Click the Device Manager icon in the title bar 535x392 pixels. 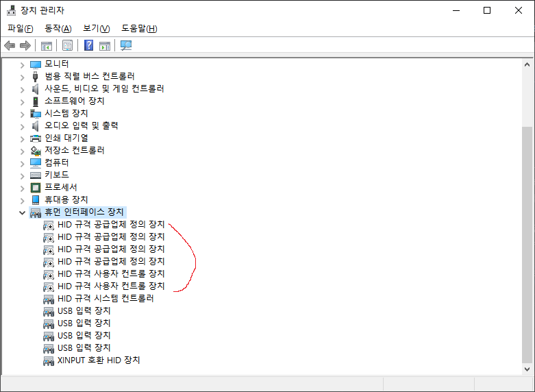coord(11,10)
